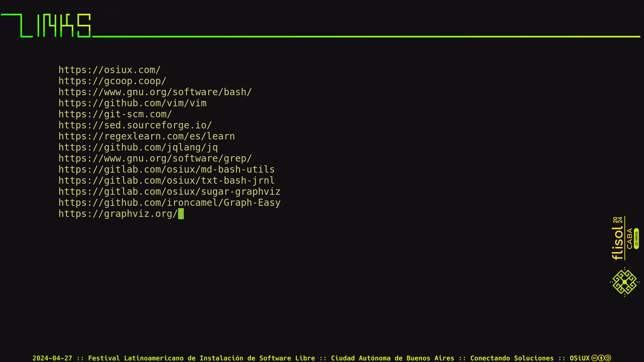Click the Creative Commons license icons

coord(601,358)
